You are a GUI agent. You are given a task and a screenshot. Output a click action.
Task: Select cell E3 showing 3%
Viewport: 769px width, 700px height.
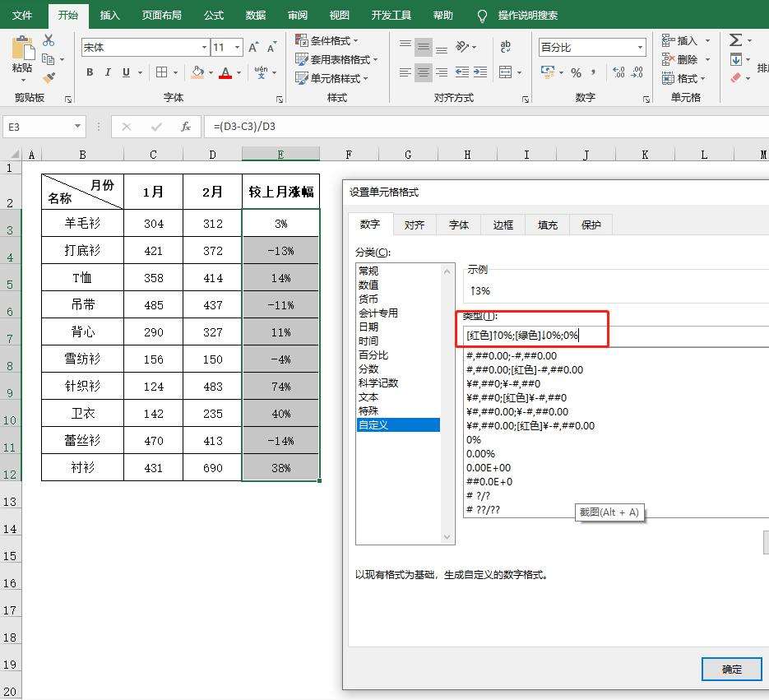[280, 223]
